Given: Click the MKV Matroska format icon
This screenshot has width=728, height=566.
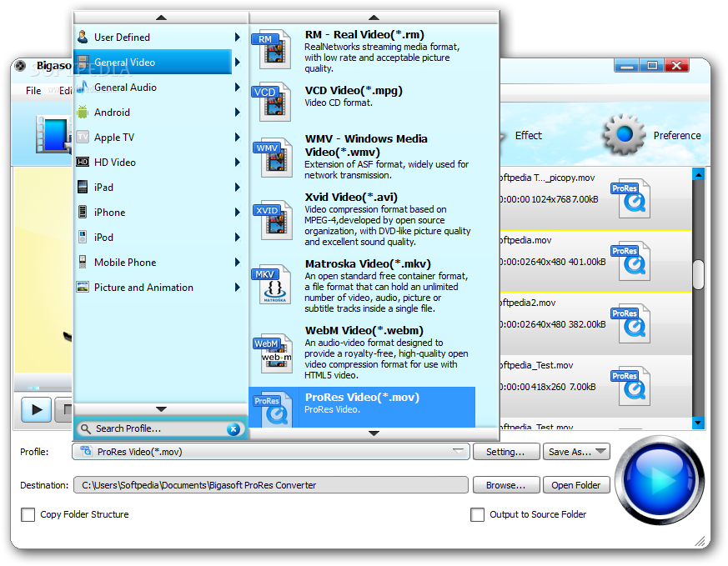Looking at the screenshot, I should click(x=272, y=284).
